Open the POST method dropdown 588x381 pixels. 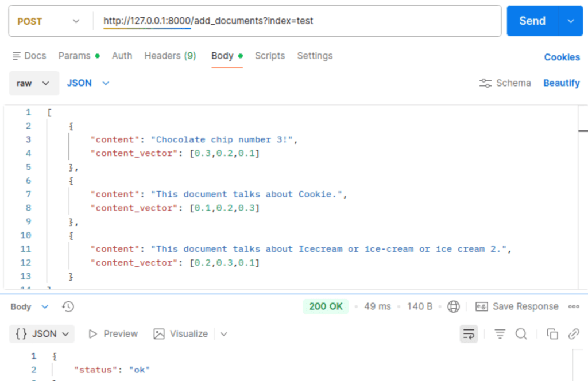point(48,21)
